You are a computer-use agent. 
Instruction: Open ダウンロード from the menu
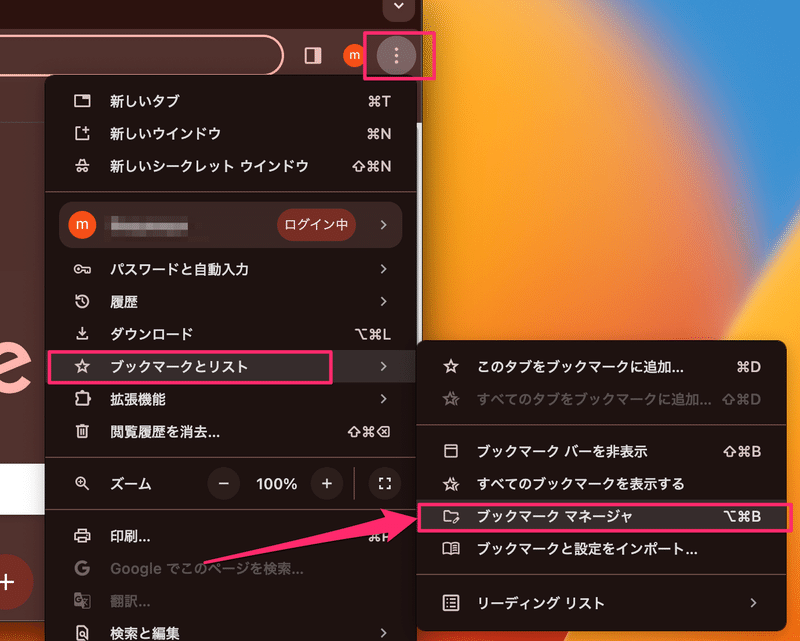tap(231, 334)
